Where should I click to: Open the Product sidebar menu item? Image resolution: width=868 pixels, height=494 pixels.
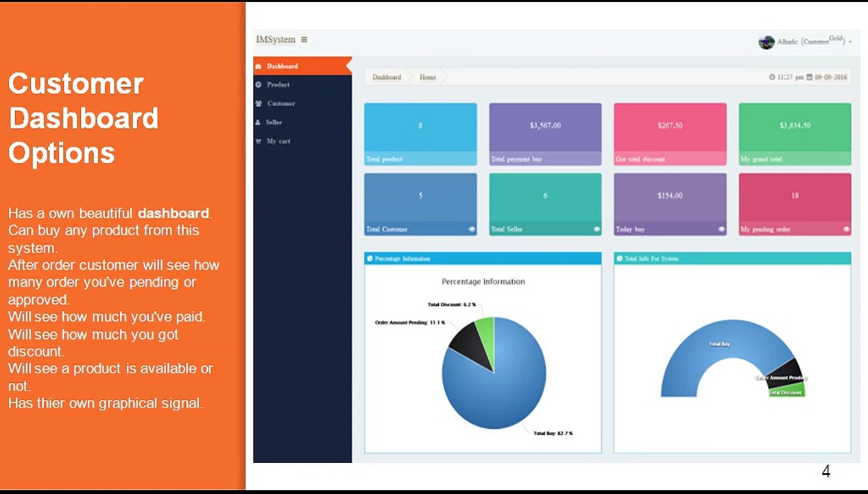[x=302, y=85]
